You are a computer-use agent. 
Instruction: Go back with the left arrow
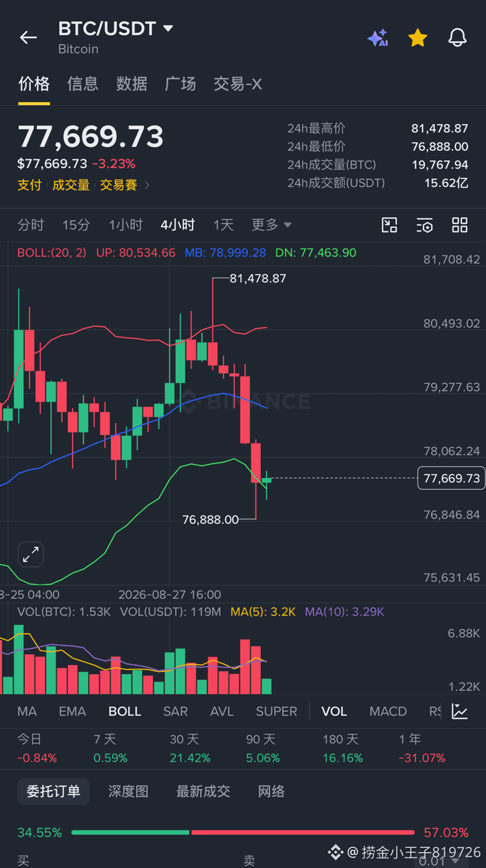(28, 38)
